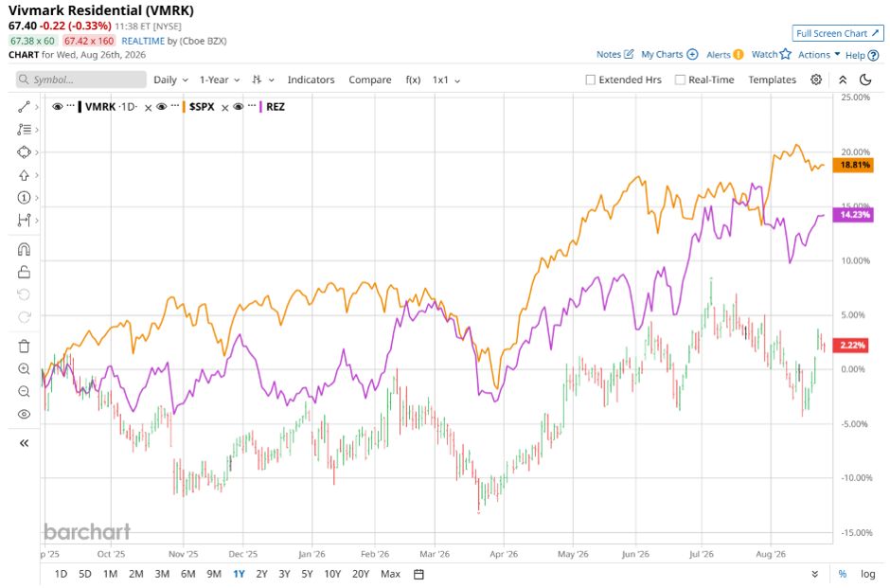Open the Full Screen Chart
This screenshot has width=890, height=588.
838,33
